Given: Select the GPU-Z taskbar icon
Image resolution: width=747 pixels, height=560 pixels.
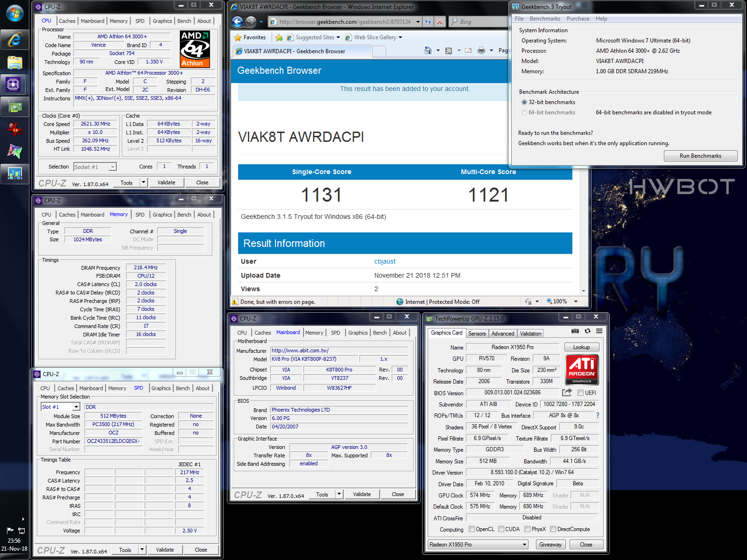Looking at the screenshot, I should 15,107.
